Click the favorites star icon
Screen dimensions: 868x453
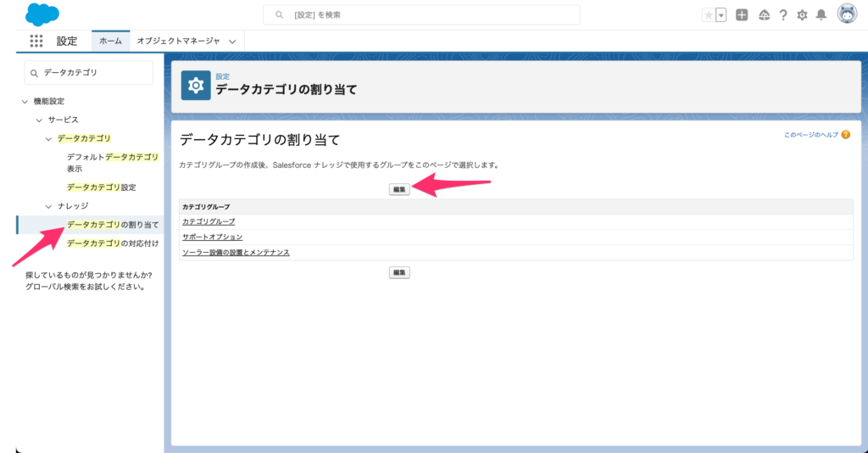[708, 15]
